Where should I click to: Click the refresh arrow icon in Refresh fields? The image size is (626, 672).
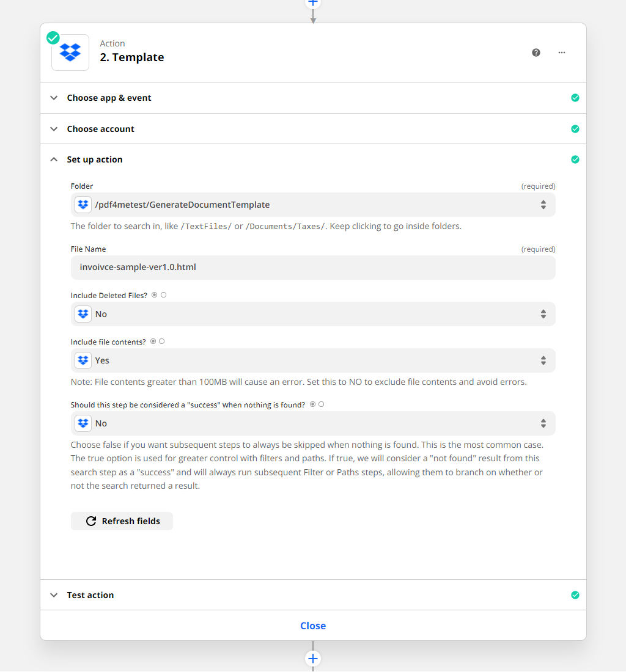pos(91,520)
